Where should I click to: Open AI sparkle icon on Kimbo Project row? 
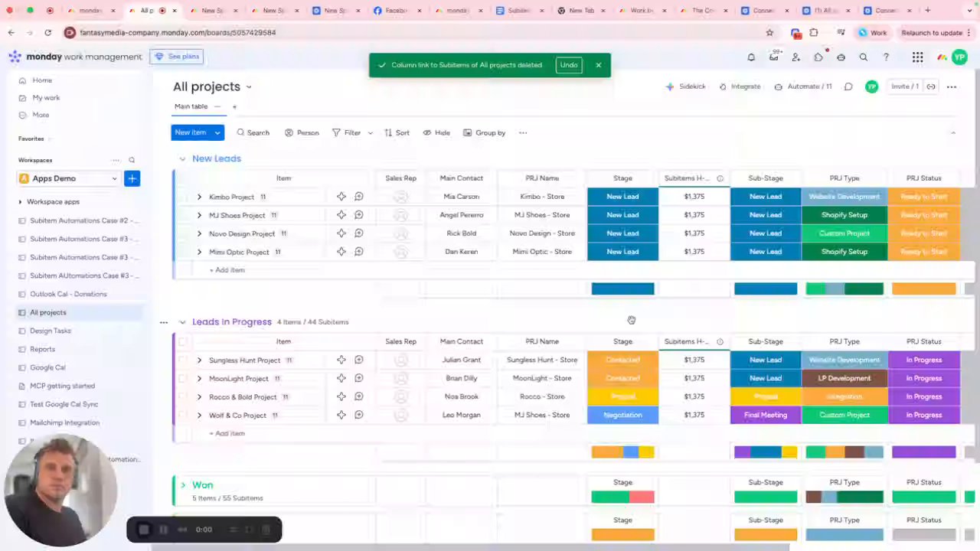pyautogui.click(x=341, y=197)
